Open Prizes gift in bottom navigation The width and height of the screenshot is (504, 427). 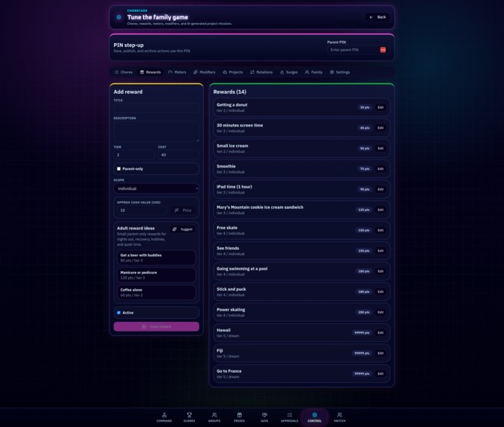coord(240,417)
